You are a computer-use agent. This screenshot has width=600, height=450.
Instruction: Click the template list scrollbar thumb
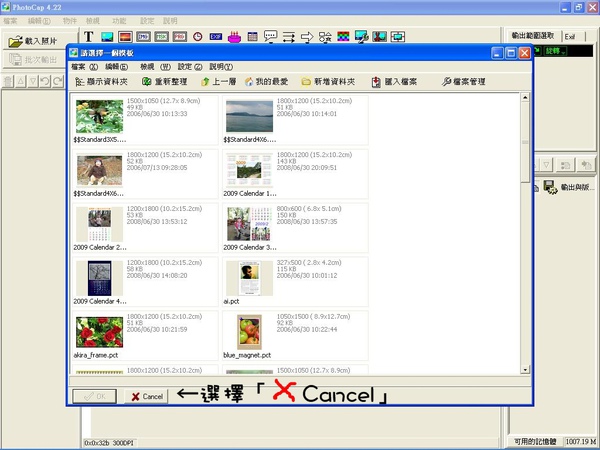525,142
